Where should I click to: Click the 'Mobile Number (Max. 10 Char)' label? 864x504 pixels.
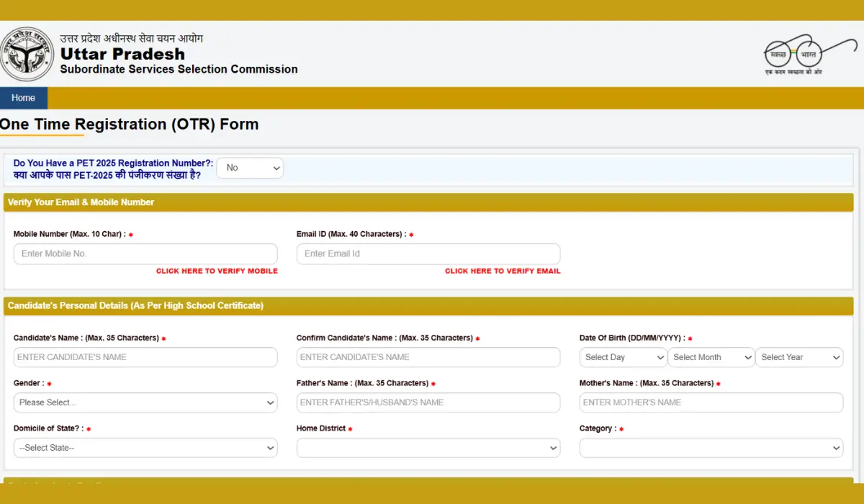click(x=70, y=234)
